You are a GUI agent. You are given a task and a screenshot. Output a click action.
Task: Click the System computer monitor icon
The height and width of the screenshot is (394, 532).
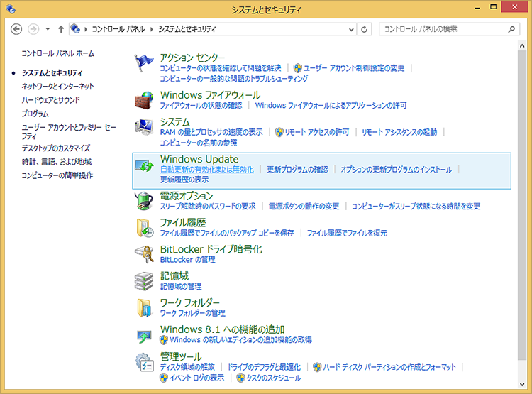[x=144, y=127]
